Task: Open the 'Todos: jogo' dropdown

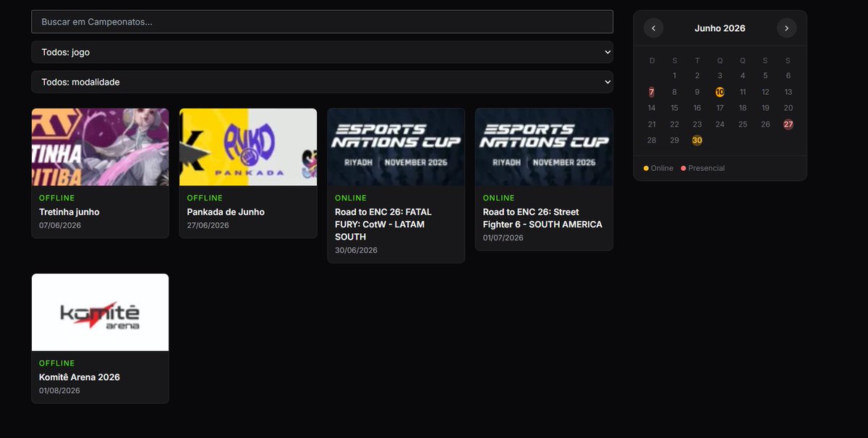Action: [322, 52]
